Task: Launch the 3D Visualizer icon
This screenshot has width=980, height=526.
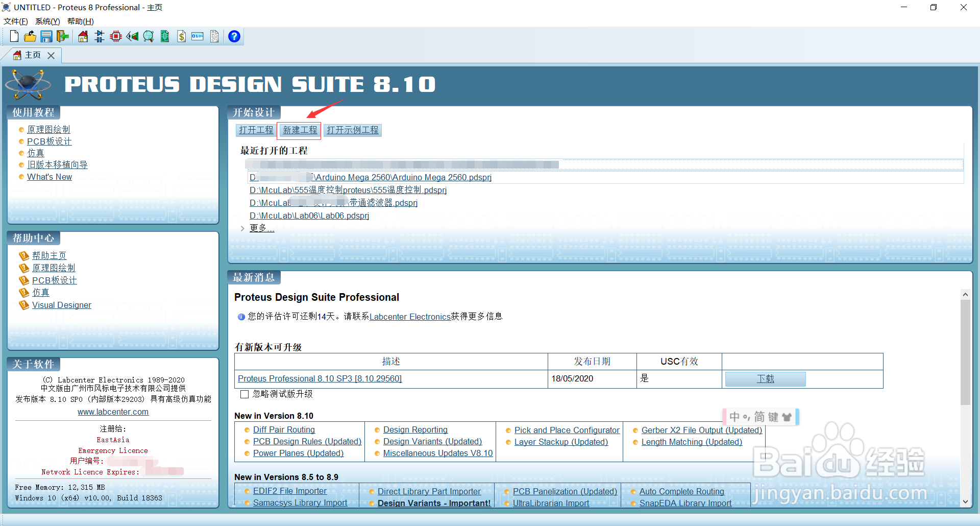Action: click(x=133, y=36)
